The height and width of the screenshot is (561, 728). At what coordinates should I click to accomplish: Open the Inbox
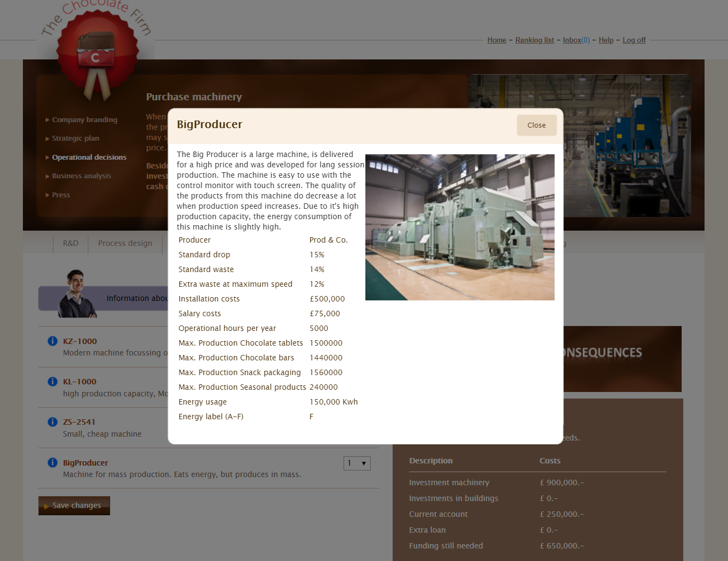click(x=573, y=40)
